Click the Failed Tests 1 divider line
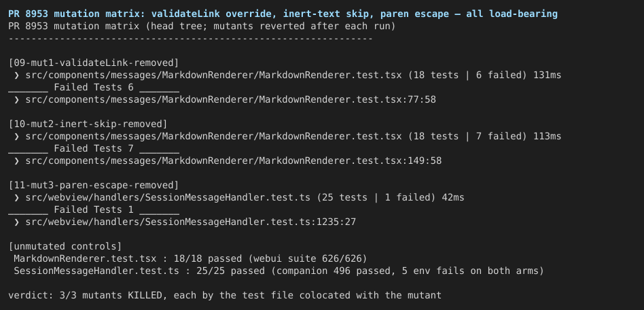Image resolution: width=644 pixels, height=310 pixels. [94, 209]
